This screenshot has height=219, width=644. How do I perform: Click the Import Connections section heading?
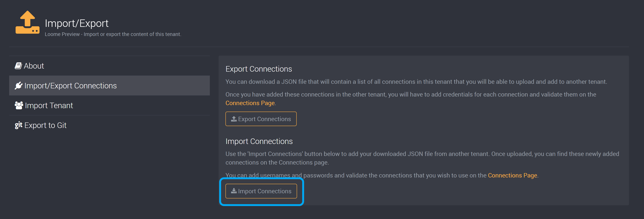click(259, 141)
